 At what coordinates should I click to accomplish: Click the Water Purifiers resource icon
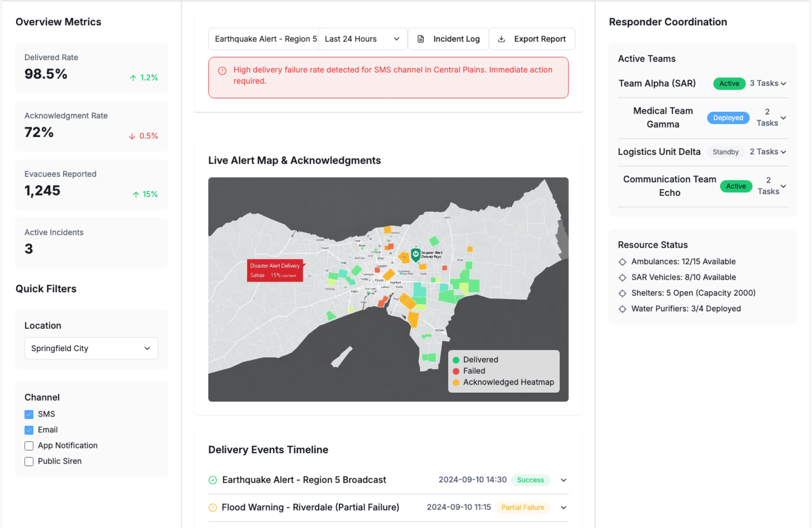point(622,309)
